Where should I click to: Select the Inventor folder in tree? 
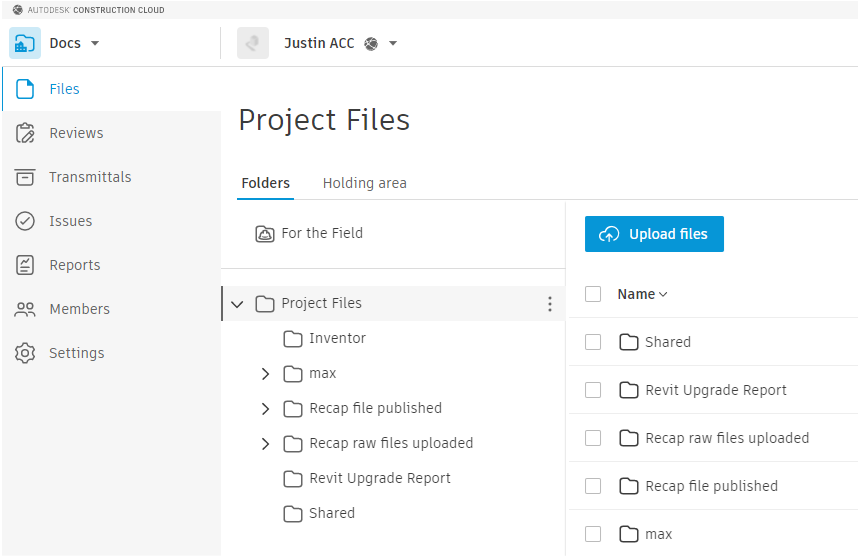click(337, 338)
